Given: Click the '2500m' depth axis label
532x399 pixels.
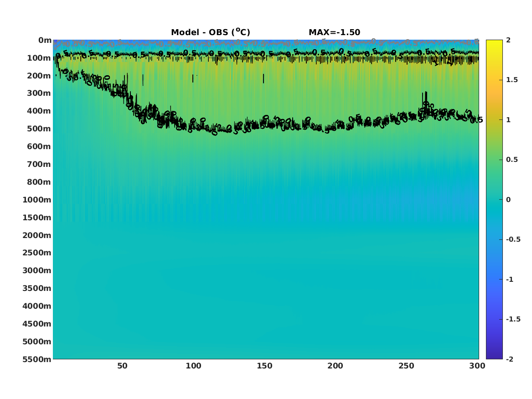Looking at the screenshot, I should [37, 253].
